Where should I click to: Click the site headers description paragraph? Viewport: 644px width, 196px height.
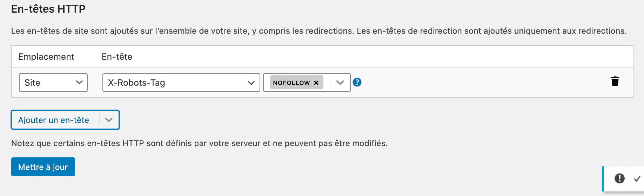click(x=318, y=31)
